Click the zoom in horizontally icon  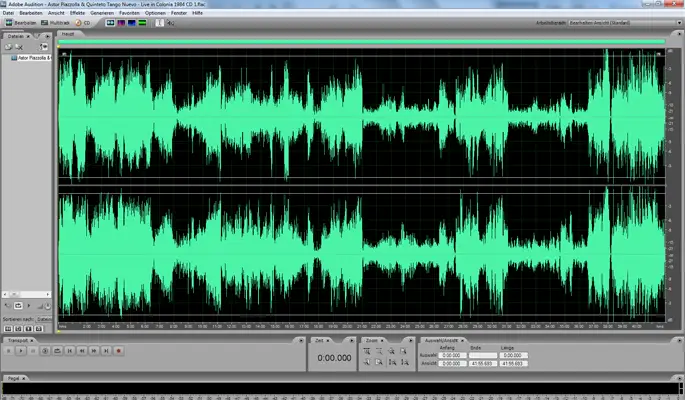367,352
